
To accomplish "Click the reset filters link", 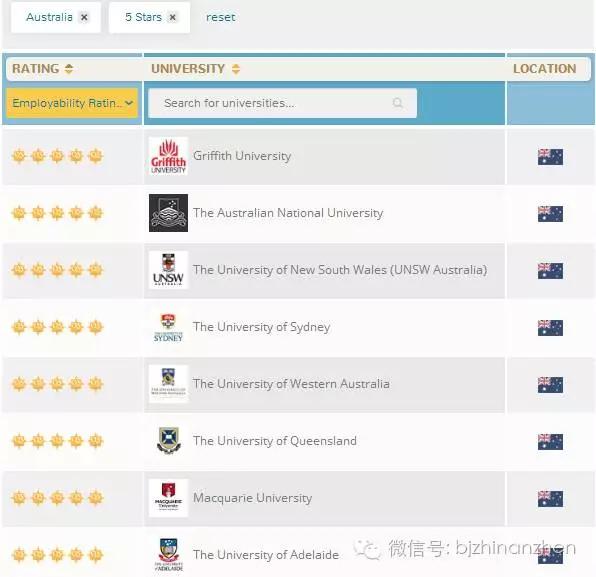I will [220, 17].
